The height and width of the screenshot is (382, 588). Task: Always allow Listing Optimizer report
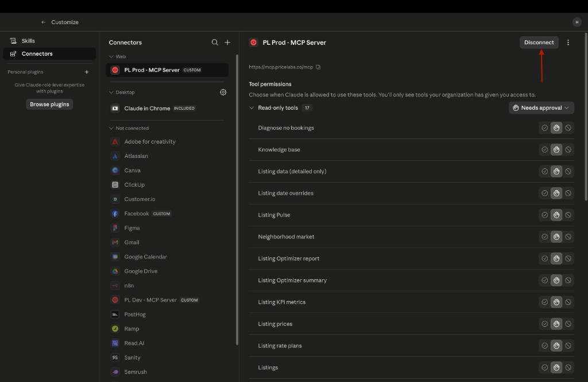pos(544,258)
